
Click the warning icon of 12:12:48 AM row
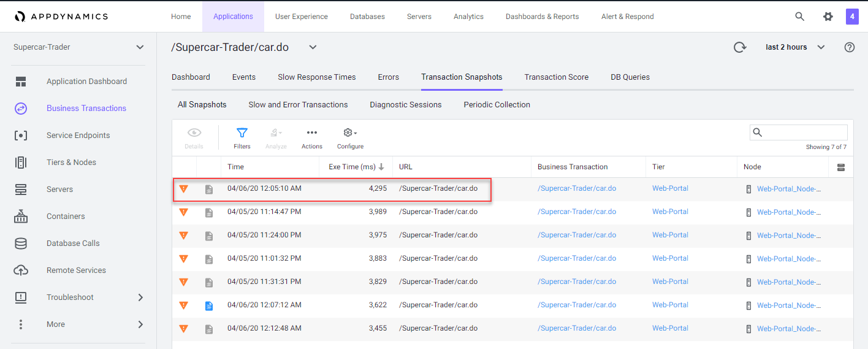(x=183, y=329)
